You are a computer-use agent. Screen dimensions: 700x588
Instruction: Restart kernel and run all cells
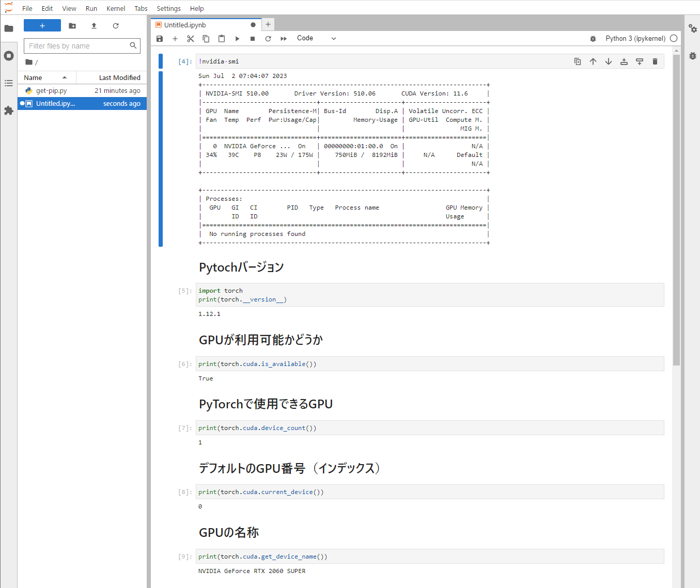point(284,39)
